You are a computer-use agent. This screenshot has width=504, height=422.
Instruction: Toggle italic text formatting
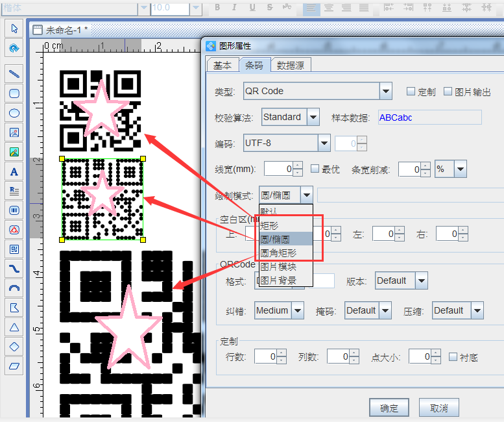pyautogui.click(x=234, y=7)
